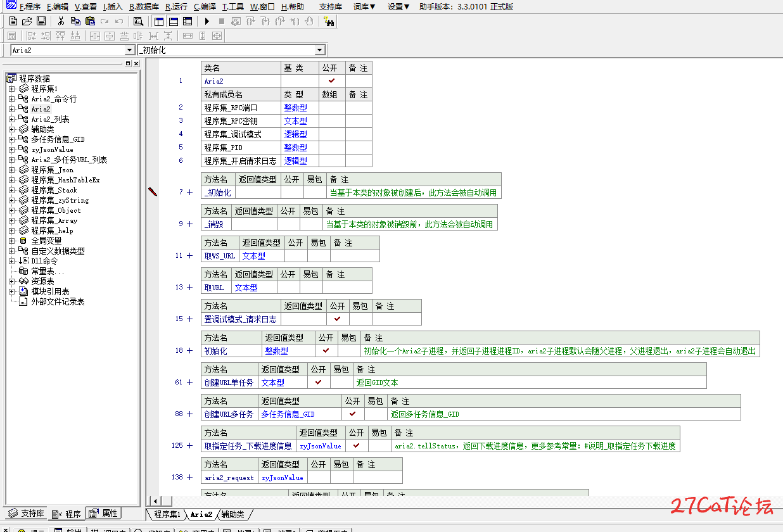Toggle the bottom status panel layout icon
The width and height of the screenshot is (783, 532).
tap(174, 21)
